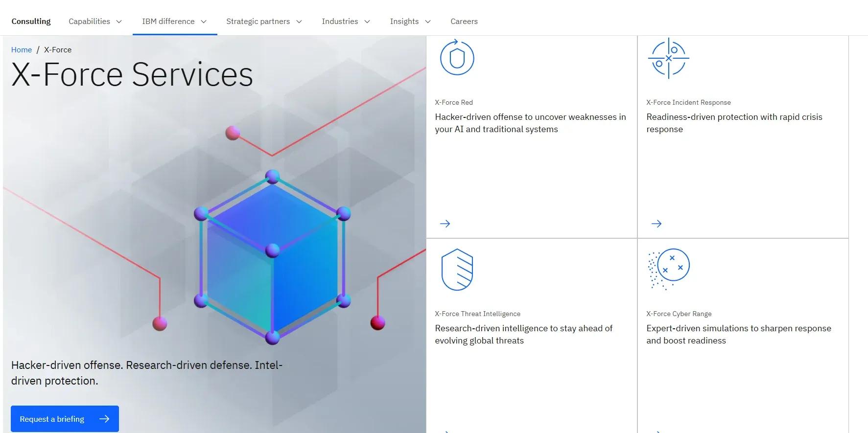This screenshot has height=433, width=868.
Task: Expand the Capabilities menu chevron
Action: coord(119,22)
